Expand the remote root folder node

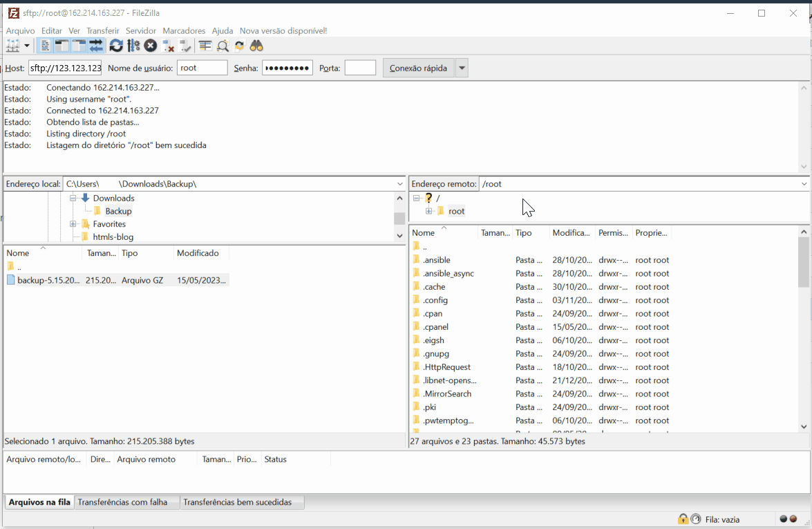pyautogui.click(x=428, y=211)
